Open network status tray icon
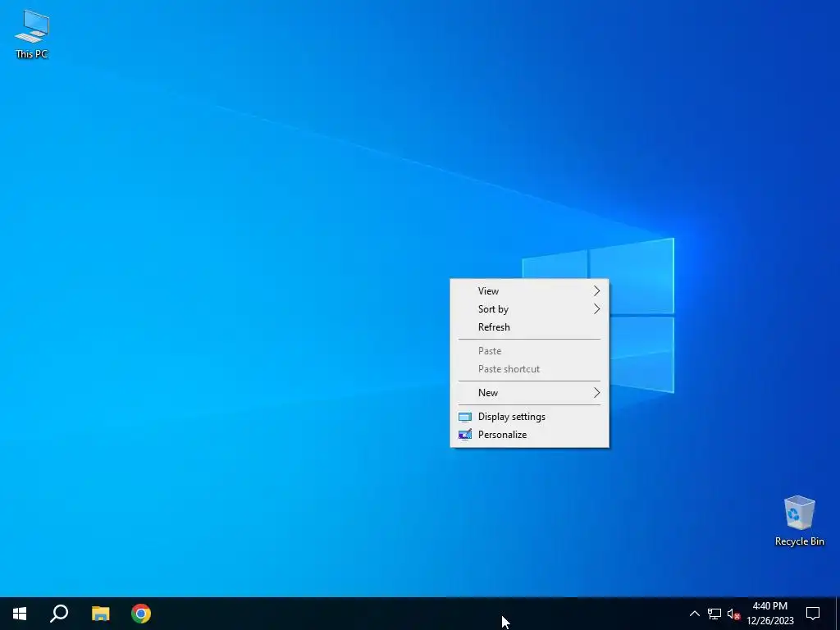 coord(714,614)
